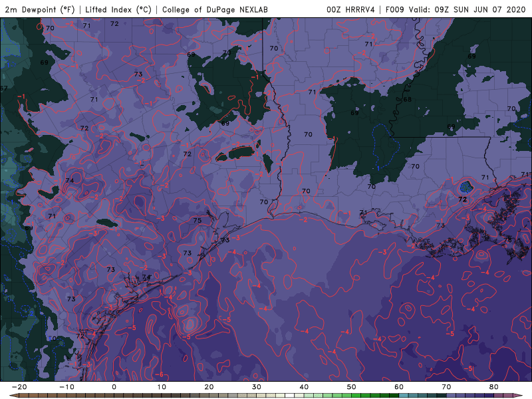532x399 pixels.
Task: Click the '0' colorbar tick label
Action: [x=114, y=387]
